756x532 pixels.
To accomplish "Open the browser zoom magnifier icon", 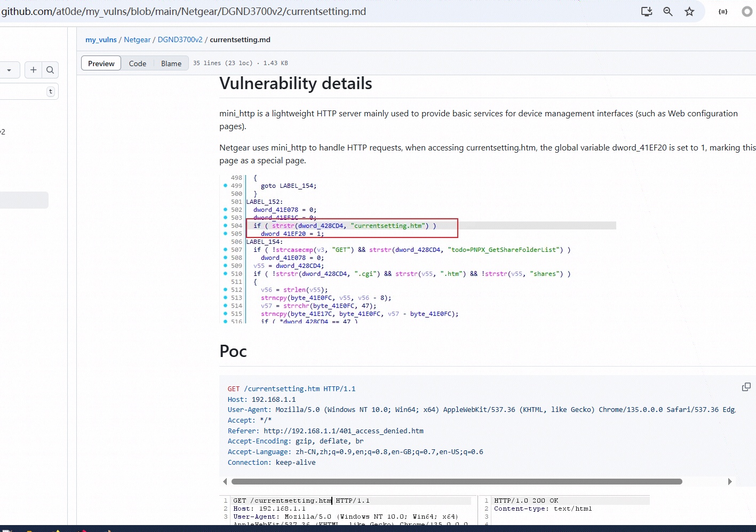I will pos(667,12).
